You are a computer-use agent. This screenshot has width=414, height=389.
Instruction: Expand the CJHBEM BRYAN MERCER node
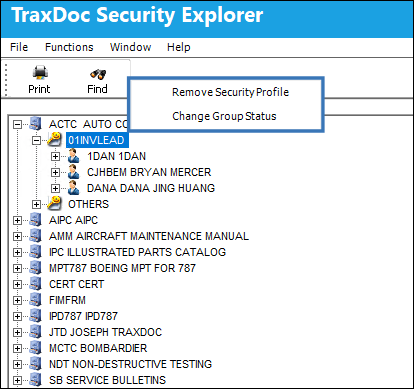[x=55, y=172]
